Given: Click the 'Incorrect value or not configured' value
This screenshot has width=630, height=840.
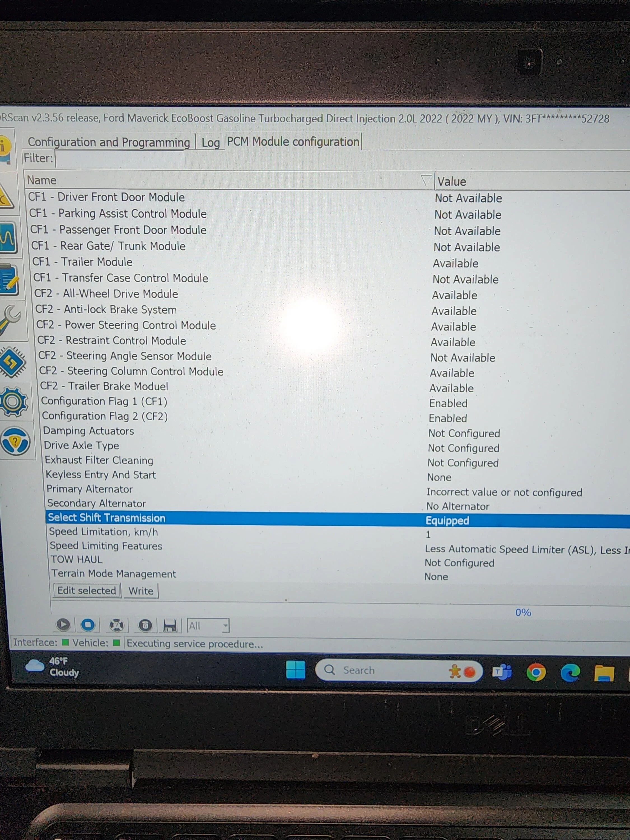Looking at the screenshot, I should coord(504,492).
